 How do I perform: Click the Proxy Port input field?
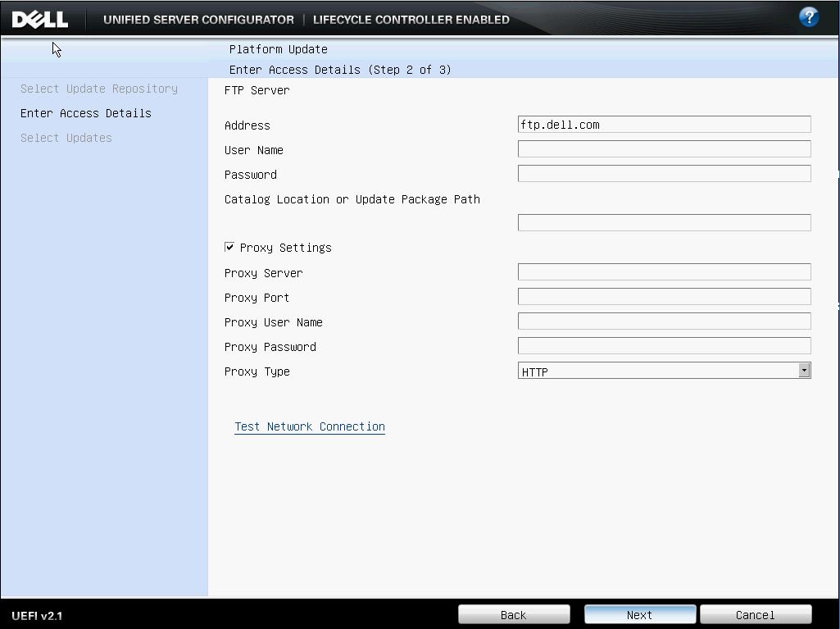click(x=664, y=296)
